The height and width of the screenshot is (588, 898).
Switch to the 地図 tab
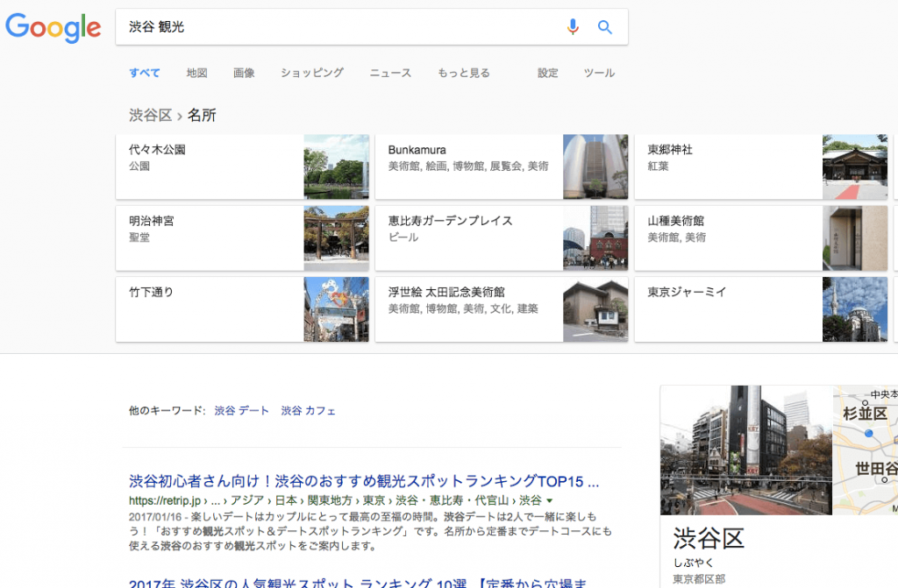pos(196,73)
